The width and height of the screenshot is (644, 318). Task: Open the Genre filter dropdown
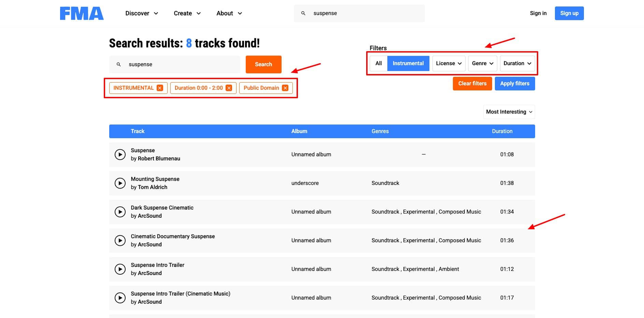pyautogui.click(x=483, y=63)
